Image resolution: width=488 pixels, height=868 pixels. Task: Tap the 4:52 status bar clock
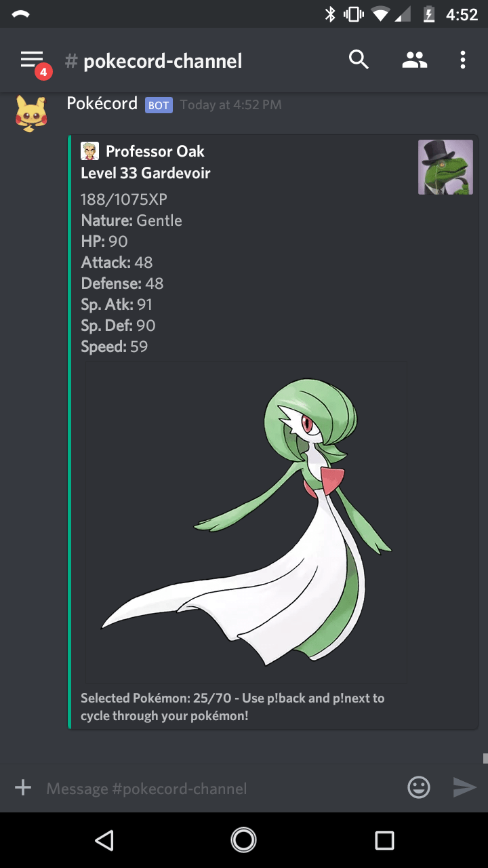[x=462, y=14]
